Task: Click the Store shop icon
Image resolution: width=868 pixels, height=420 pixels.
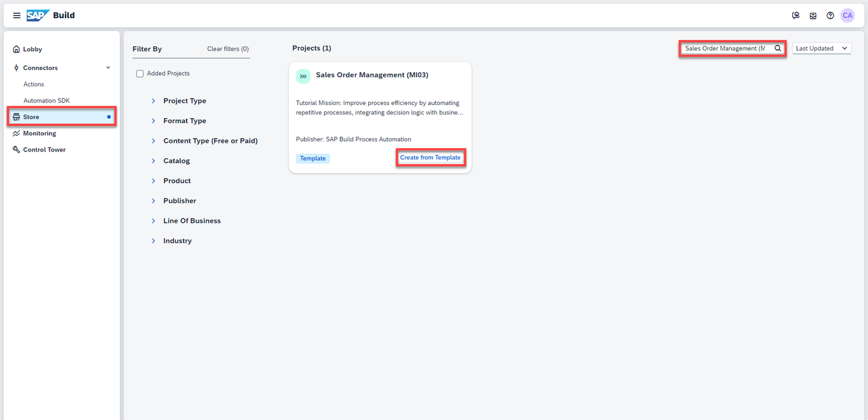Action: (16, 117)
